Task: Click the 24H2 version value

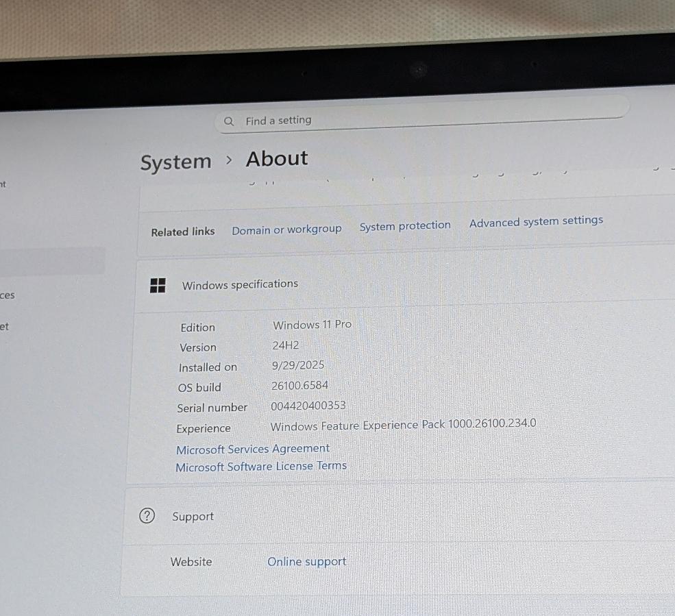Action: pos(286,345)
